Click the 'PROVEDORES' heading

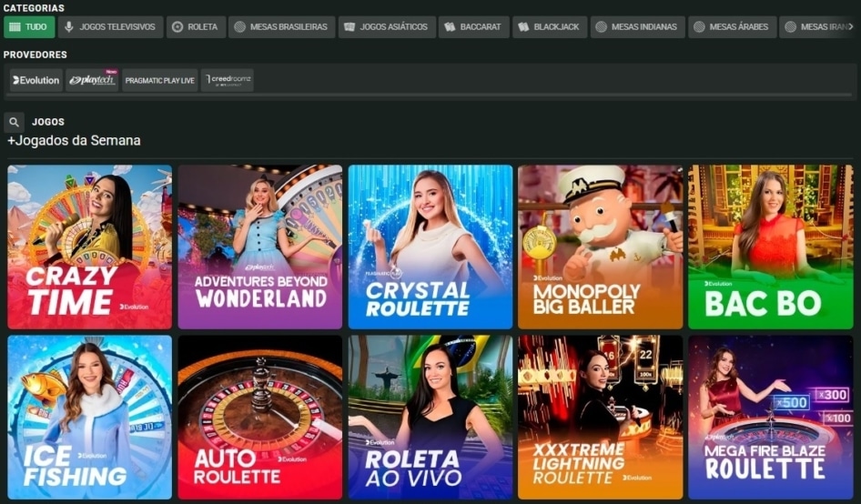[35, 55]
